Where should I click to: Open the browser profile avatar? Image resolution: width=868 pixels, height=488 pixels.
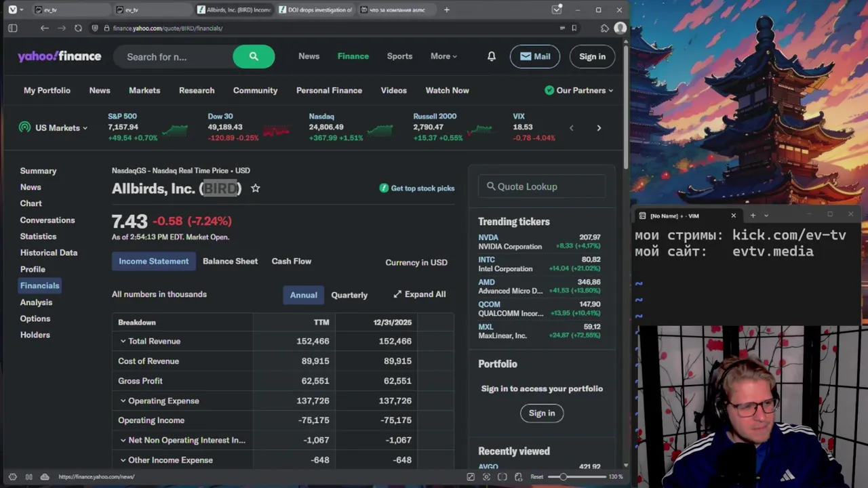[x=620, y=28]
